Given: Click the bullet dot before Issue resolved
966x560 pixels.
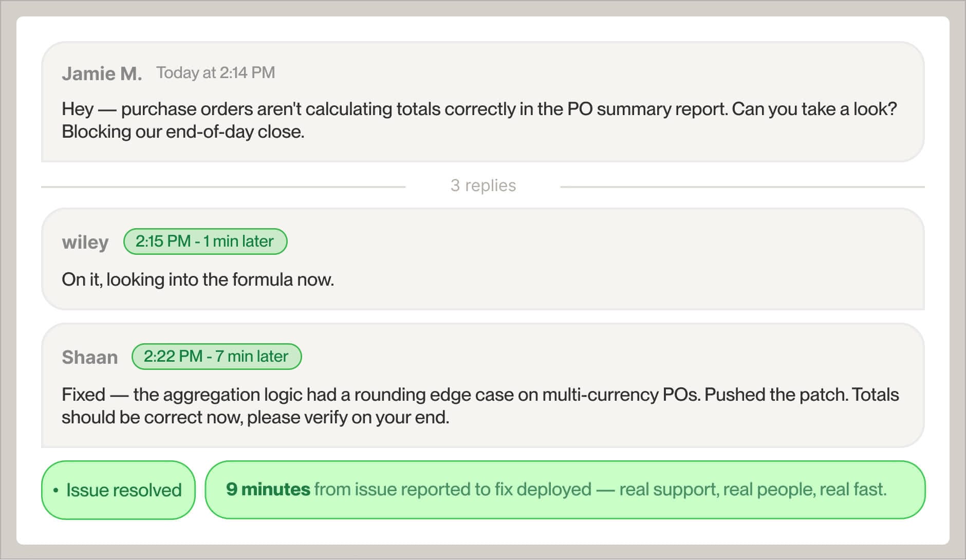Looking at the screenshot, I should 55,490.
